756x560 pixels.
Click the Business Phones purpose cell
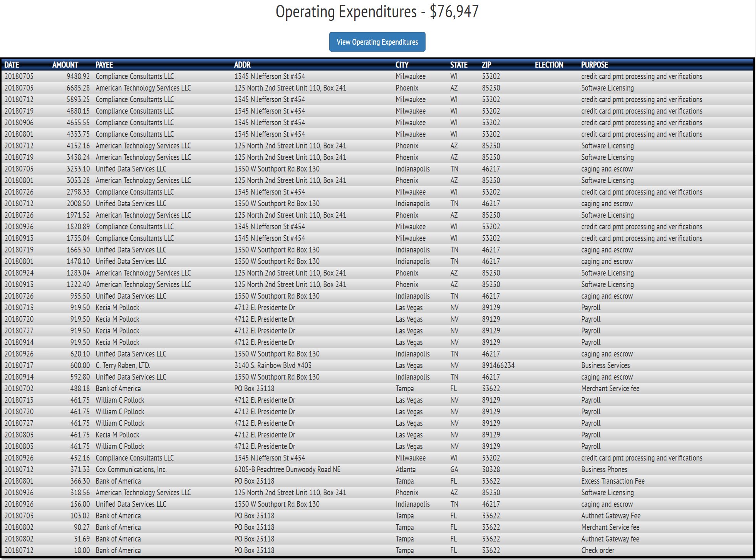(x=604, y=469)
